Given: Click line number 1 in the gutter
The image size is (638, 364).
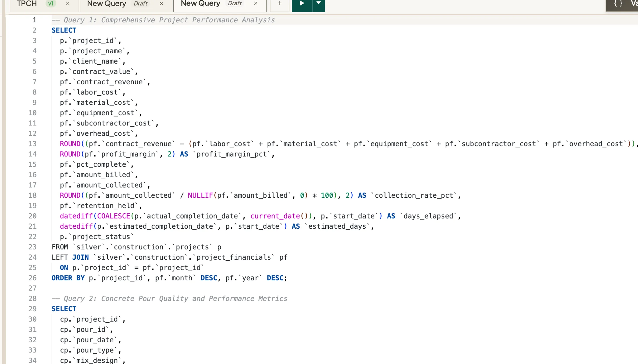Looking at the screenshot, I should (x=35, y=20).
